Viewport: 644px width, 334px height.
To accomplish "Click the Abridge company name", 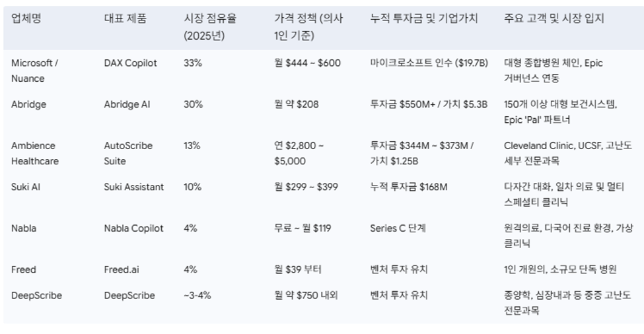I will (x=29, y=105).
